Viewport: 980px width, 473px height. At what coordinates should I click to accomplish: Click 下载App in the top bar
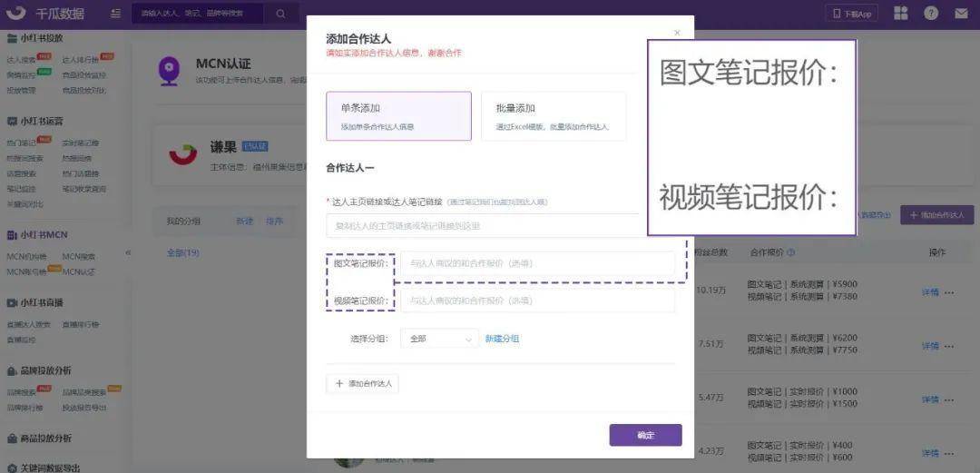click(851, 14)
